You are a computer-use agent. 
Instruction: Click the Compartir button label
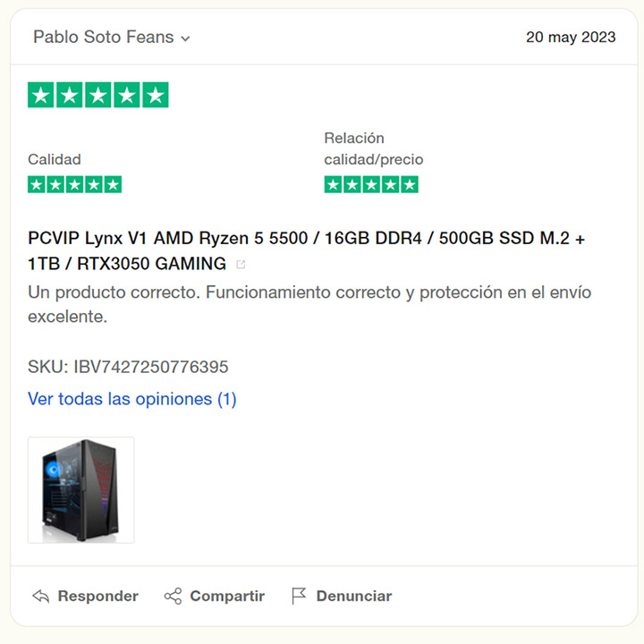click(x=227, y=596)
